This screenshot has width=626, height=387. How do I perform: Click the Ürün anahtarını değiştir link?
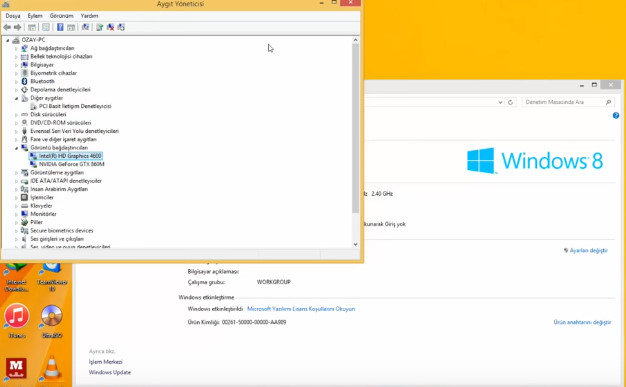tap(582, 322)
